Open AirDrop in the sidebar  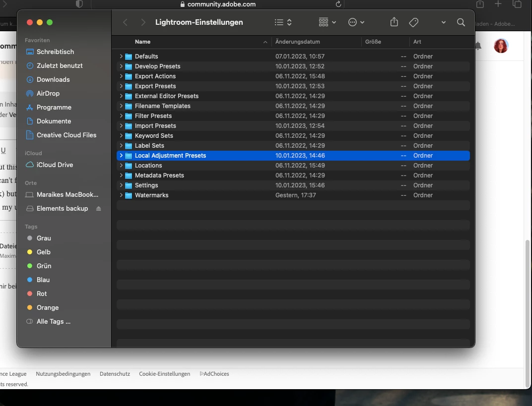48,94
